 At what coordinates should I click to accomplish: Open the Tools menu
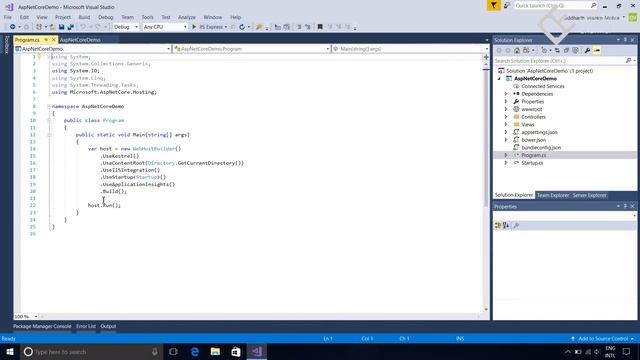(147, 17)
